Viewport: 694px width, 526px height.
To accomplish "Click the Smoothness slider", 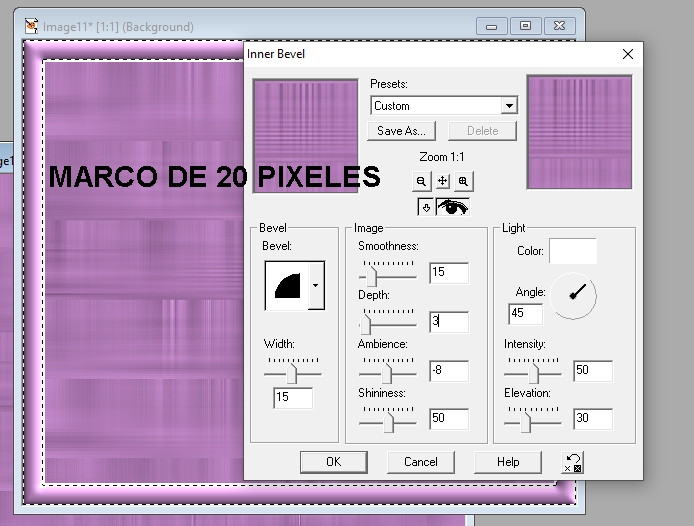I will point(387,273).
